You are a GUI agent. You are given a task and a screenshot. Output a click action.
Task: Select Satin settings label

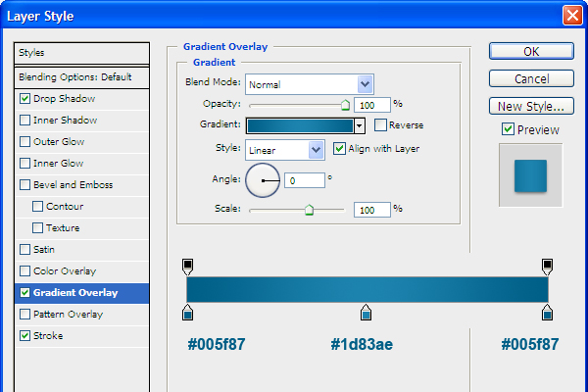(x=44, y=250)
